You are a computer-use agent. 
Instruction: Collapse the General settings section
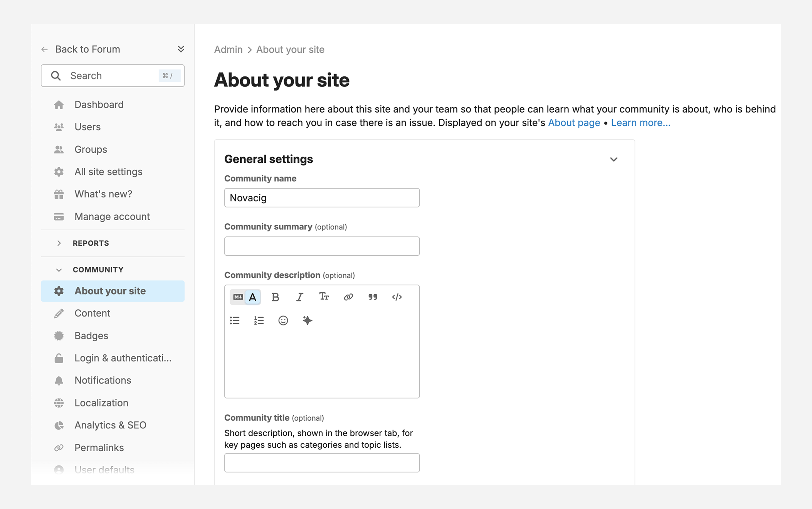(x=614, y=159)
